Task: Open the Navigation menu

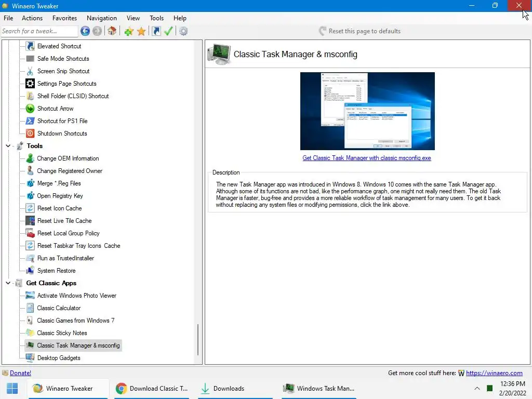Action: (x=102, y=18)
